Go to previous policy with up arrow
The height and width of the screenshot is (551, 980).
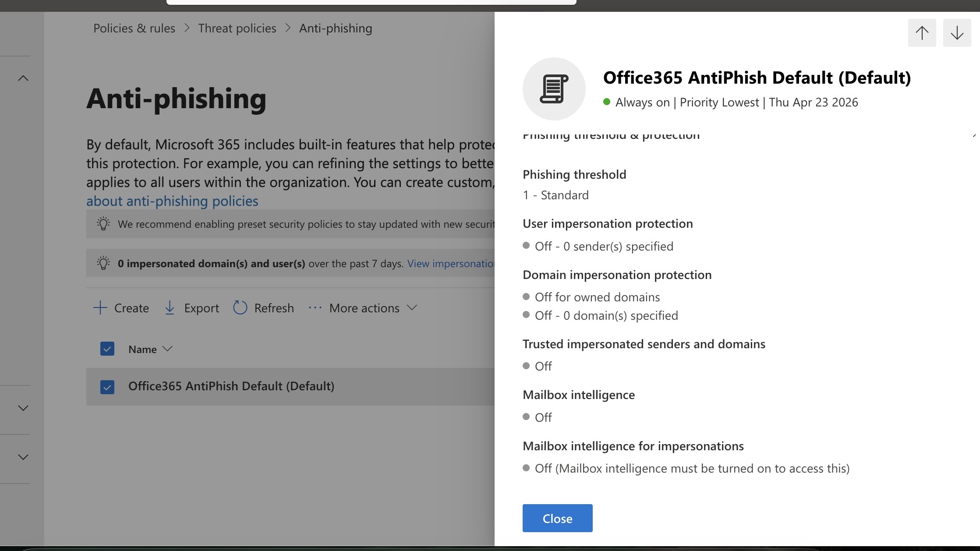tap(922, 33)
